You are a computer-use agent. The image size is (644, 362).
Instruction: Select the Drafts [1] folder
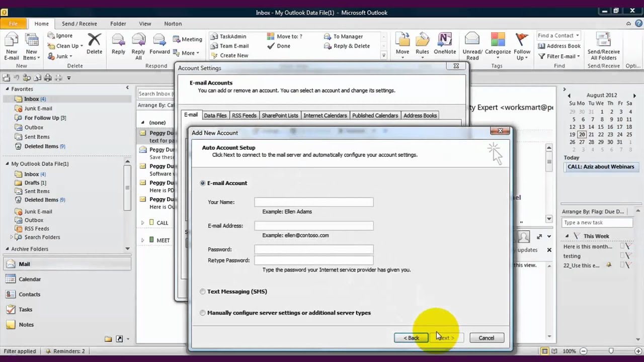tap(35, 183)
